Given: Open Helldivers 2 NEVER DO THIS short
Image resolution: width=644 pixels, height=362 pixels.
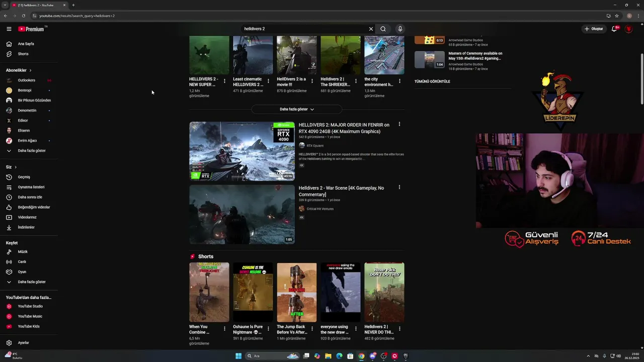Looking at the screenshot, I should click(384, 292).
